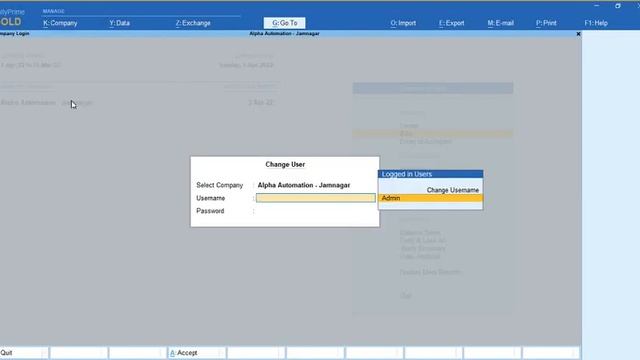Open the E: Export menu

451,23
